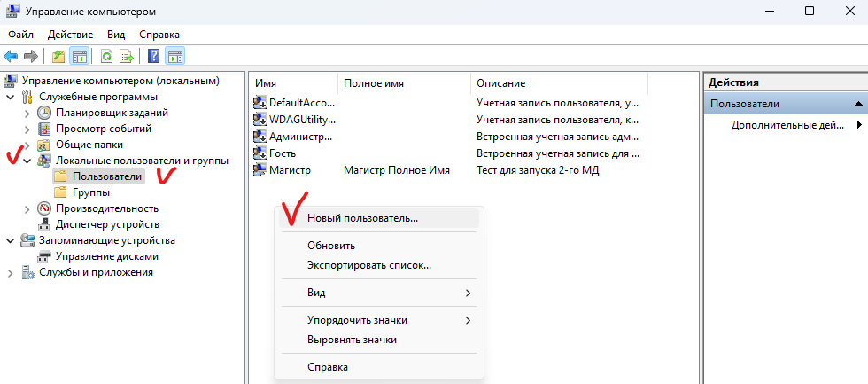Viewport: 868px width, 384px height.
Task: Expand the Службы и приложения node
Action: 11,272
